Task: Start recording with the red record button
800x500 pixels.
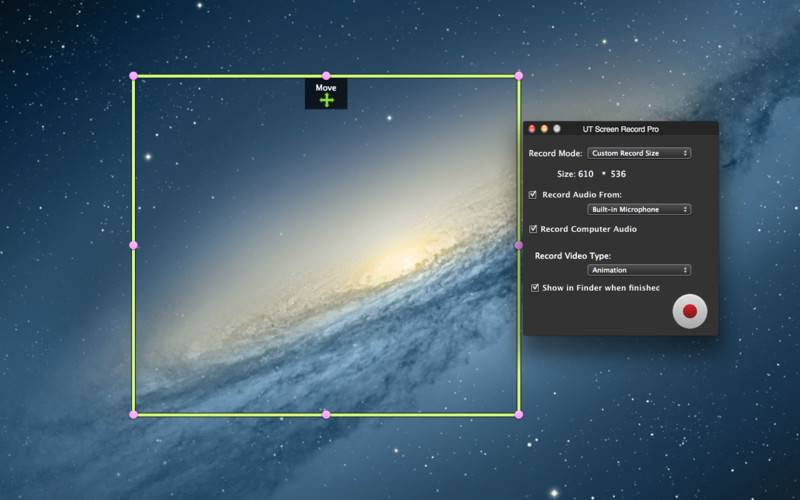Action: (x=690, y=311)
